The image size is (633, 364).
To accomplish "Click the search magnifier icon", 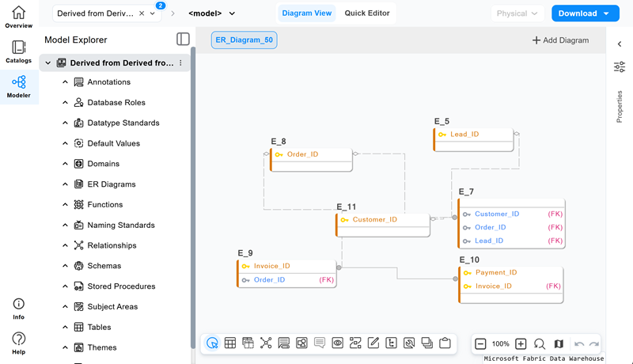I will coord(540,344).
